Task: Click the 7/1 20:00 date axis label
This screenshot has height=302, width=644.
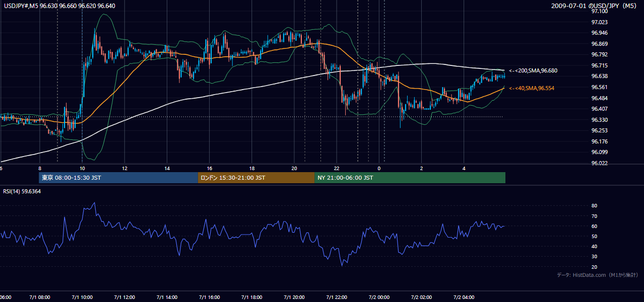Action: pyautogui.click(x=294, y=297)
